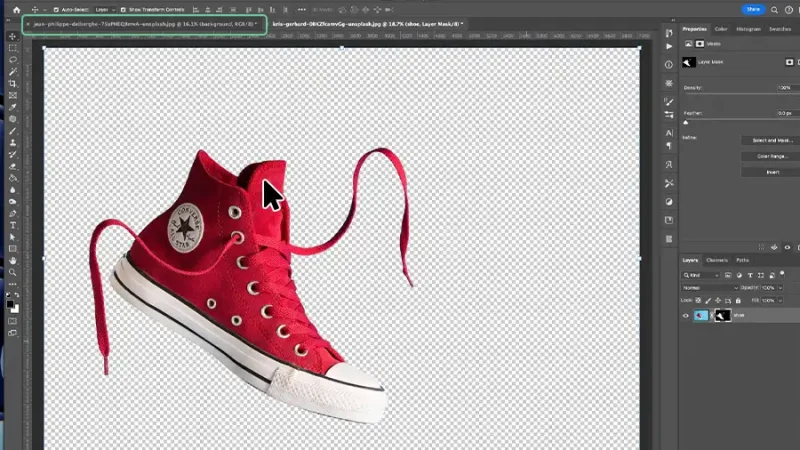
Task: Toggle lock image pixels brush icon
Action: coord(708,301)
